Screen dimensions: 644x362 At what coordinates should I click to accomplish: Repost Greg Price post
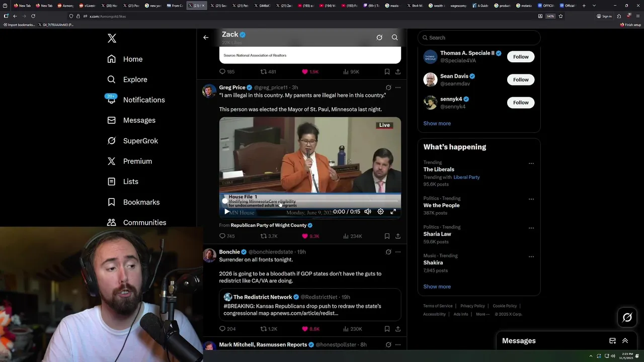tap(269, 236)
